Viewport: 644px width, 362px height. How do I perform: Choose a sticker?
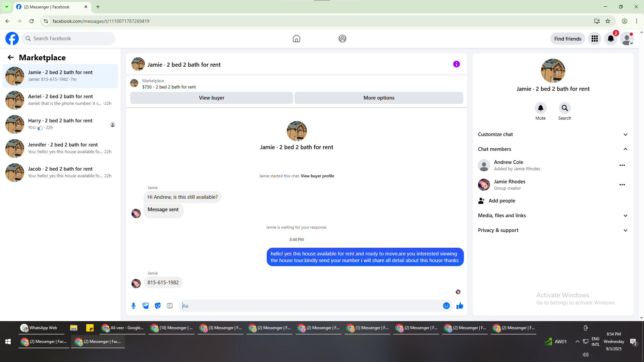click(158, 306)
